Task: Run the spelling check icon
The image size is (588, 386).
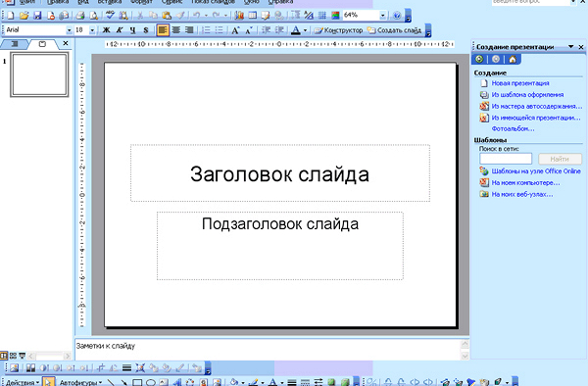Action: 110,16
